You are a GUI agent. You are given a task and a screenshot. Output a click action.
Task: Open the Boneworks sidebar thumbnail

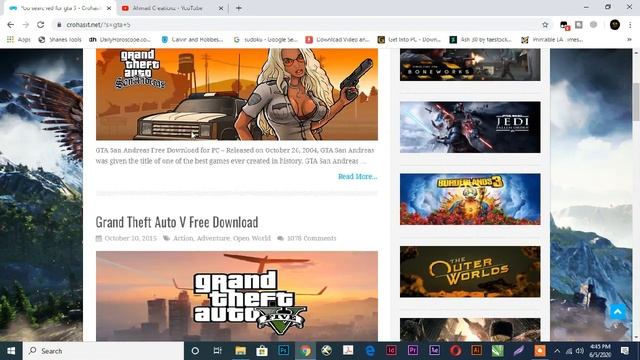click(x=470, y=64)
